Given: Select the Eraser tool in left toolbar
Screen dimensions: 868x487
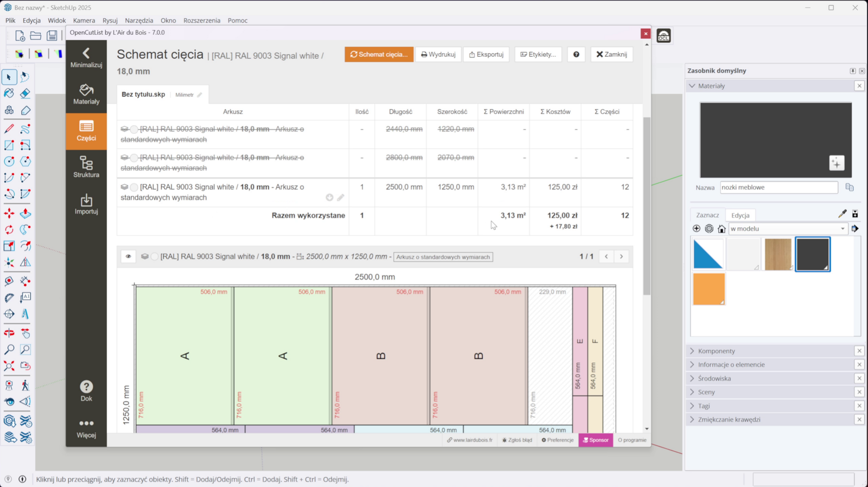Looking at the screenshot, I should point(25,94).
